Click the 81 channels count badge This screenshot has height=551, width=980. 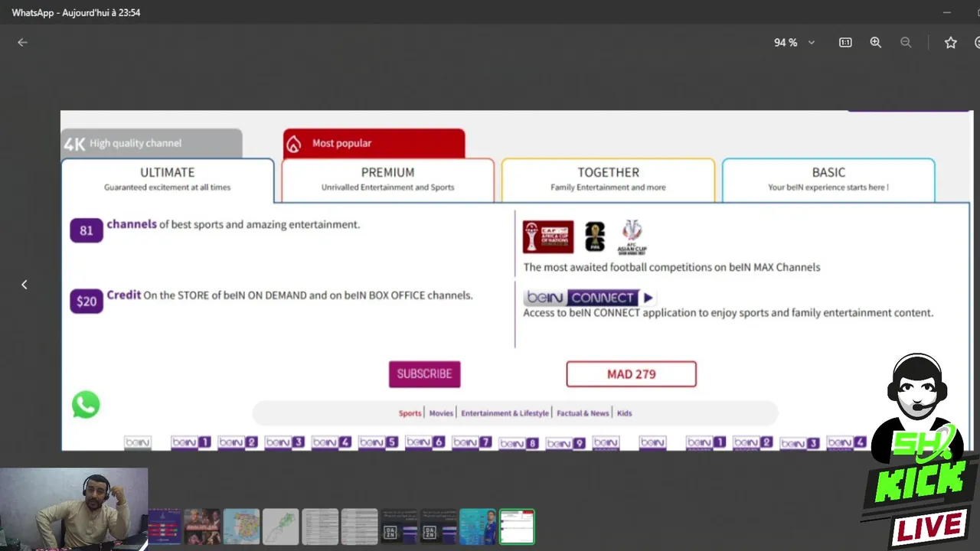(x=87, y=230)
